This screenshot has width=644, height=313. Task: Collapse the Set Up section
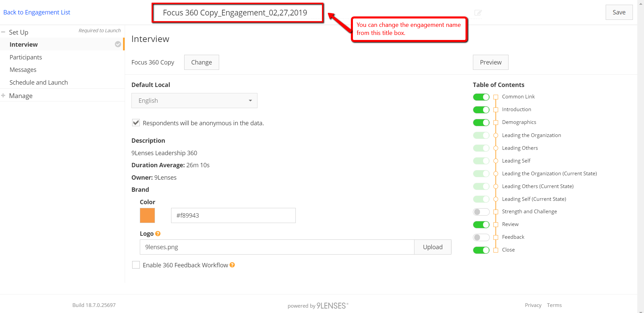pos(3,32)
